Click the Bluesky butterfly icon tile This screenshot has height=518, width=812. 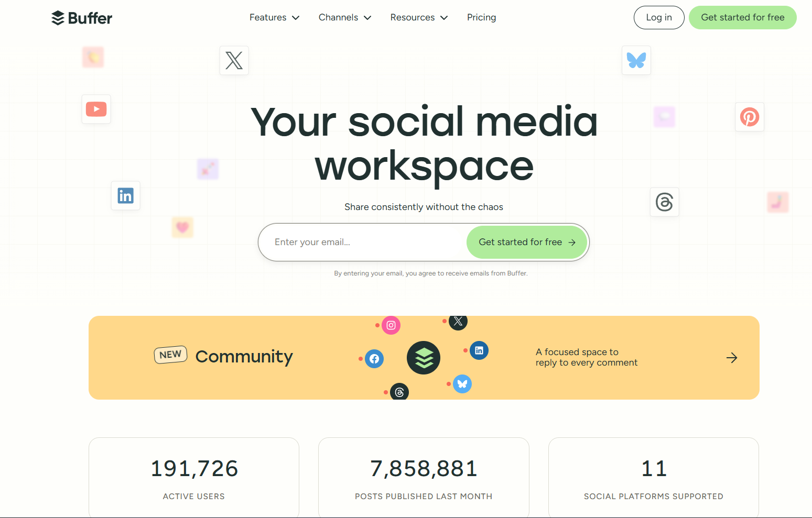tap(636, 60)
